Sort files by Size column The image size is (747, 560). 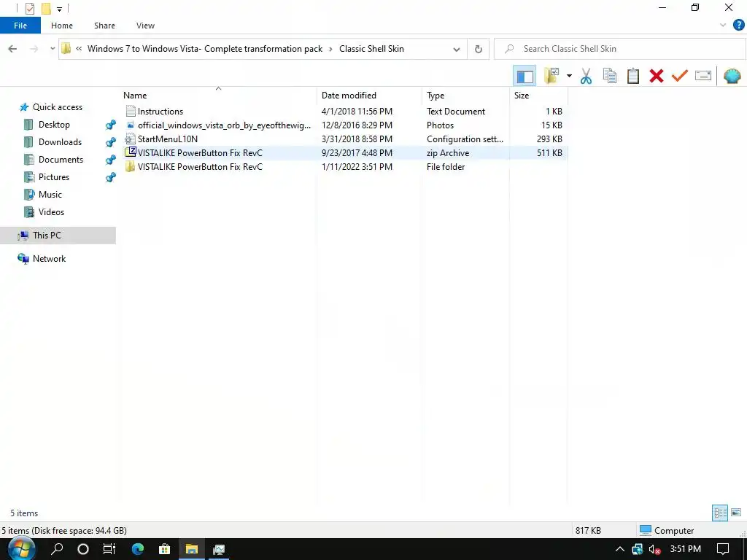coord(538,96)
